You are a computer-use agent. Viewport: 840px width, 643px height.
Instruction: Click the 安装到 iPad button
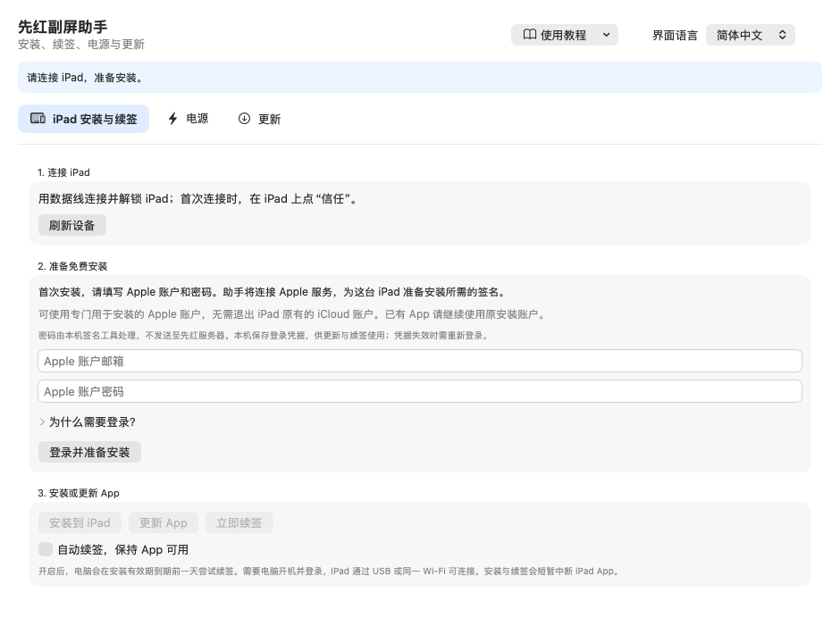coord(80,522)
